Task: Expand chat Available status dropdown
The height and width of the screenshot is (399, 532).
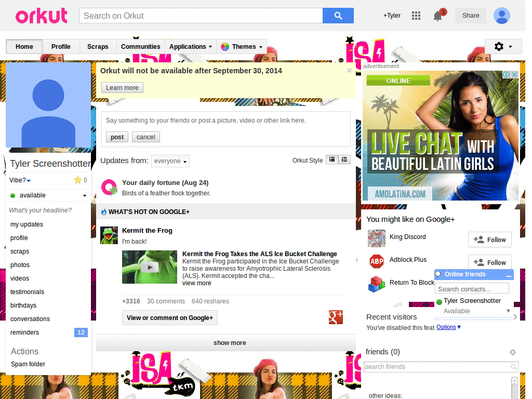Action: pyautogui.click(x=508, y=311)
